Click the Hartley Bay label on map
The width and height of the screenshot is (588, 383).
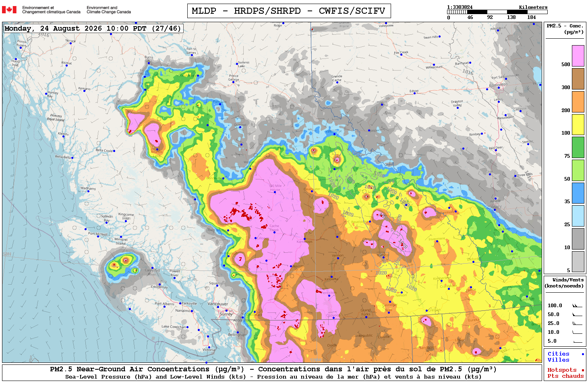[53, 94]
